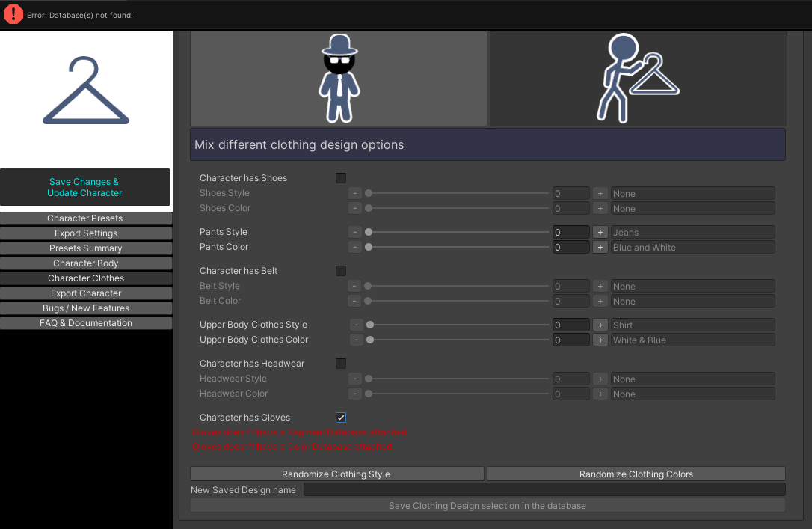Click the Pants Style slider handle
Screen dimensions: 812x529
(369, 233)
